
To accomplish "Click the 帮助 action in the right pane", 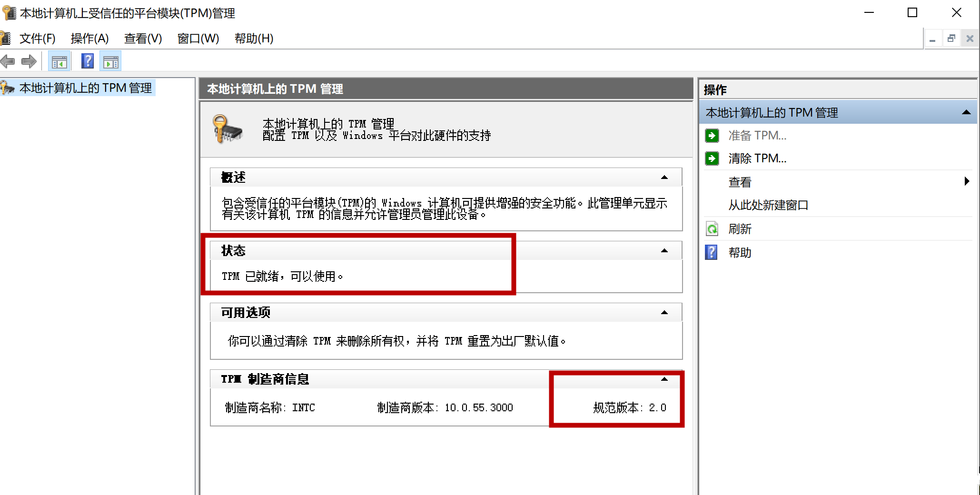I will (740, 253).
